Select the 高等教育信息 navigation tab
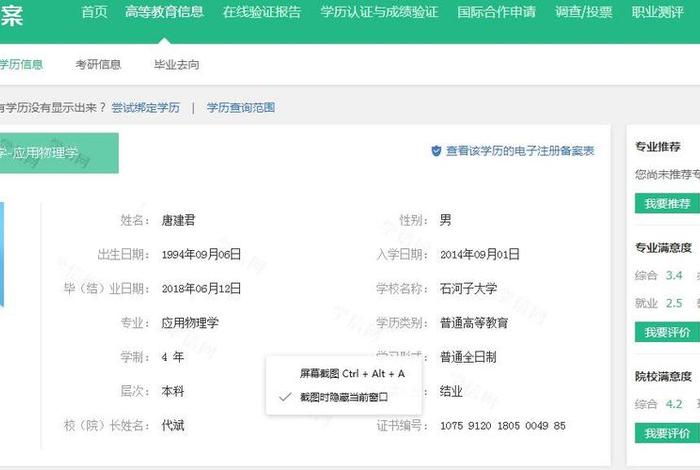This screenshot has height=470, width=700. pyautogui.click(x=164, y=12)
